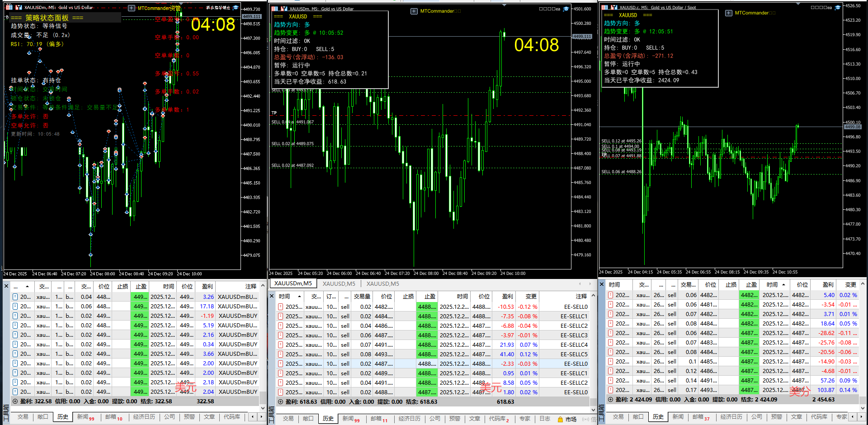This screenshot has height=425, width=868.
Task: Open the 经济日历 tab in the middle window
Action: click(410, 419)
